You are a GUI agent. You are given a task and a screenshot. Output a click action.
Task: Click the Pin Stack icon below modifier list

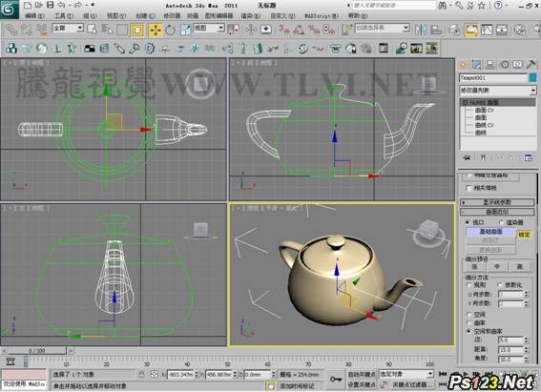467,157
